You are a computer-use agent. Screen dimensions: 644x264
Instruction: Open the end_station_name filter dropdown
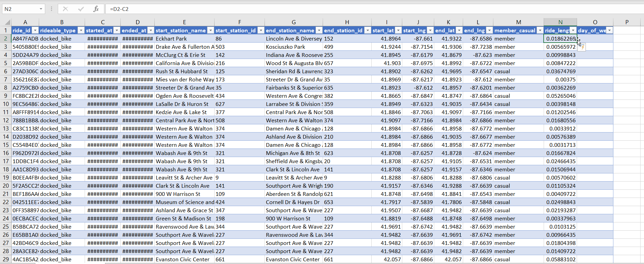pyautogui.click(x=319, y=30)
